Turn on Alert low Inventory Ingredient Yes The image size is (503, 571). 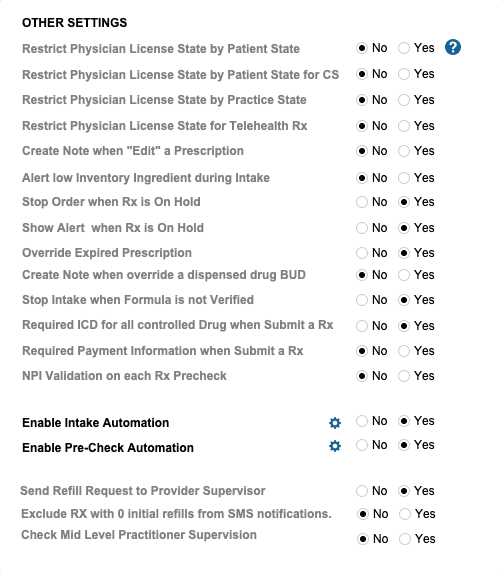click(404, 178)
